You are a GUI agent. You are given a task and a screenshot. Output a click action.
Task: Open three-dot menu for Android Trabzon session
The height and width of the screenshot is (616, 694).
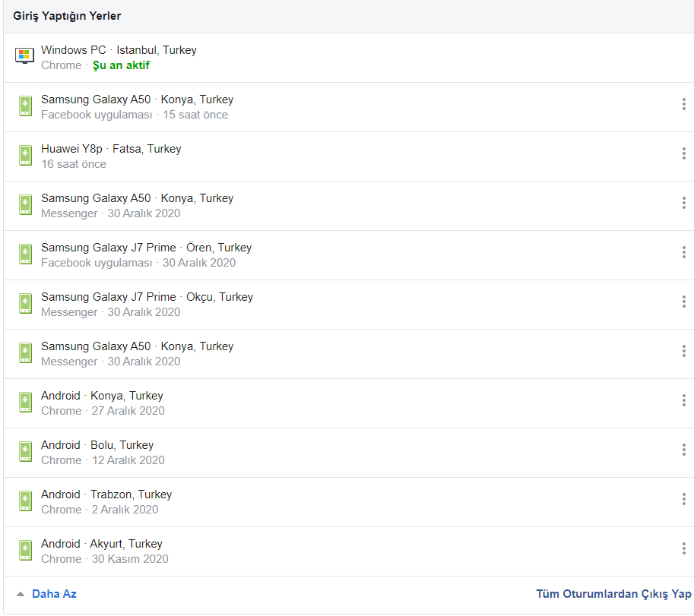pyautogui.click(x=683, y=499)
